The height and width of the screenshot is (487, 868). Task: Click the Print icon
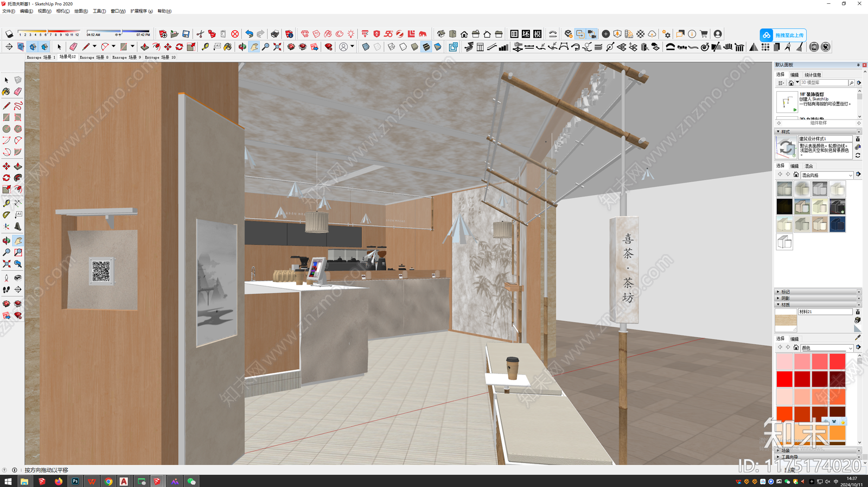pos(275,34)
